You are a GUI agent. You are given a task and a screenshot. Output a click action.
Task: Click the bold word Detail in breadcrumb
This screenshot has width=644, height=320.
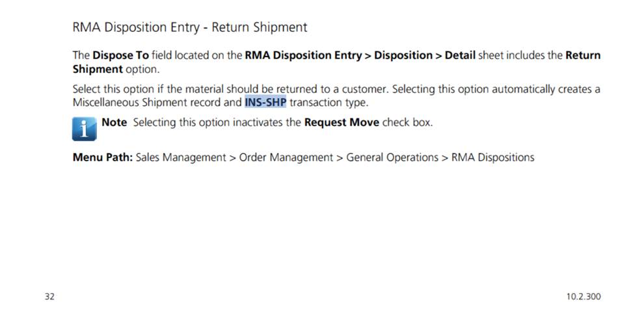[460, 55]
